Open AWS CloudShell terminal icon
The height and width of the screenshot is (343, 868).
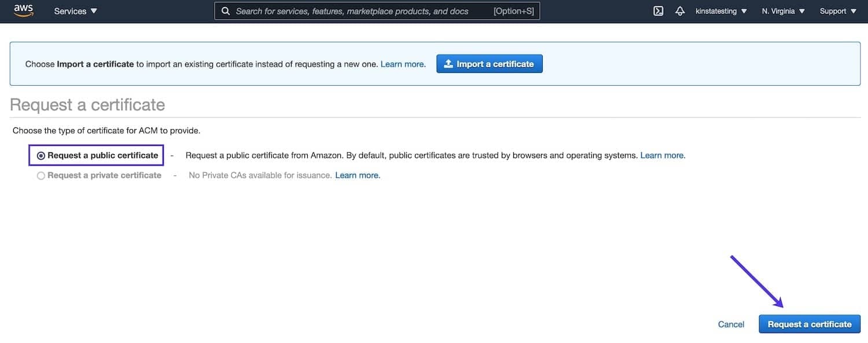(657, 10)
